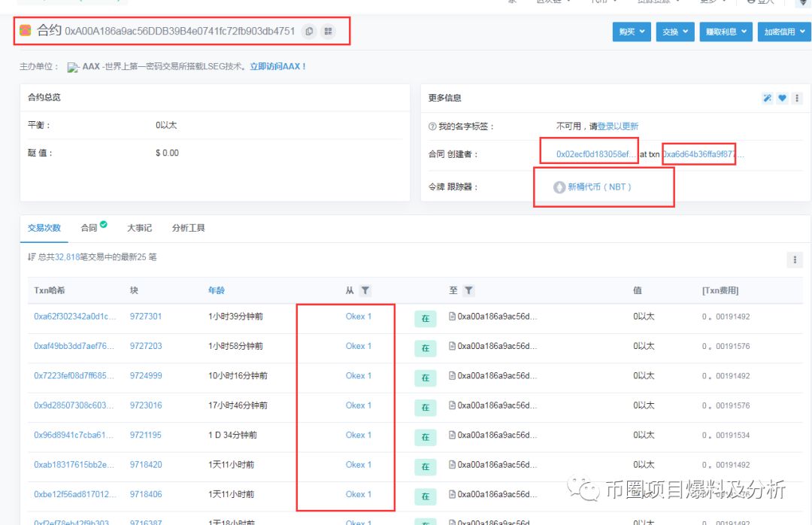Open 新桶代币 (NBT) token tracker link
812x525 pixels.
point(599,187)
